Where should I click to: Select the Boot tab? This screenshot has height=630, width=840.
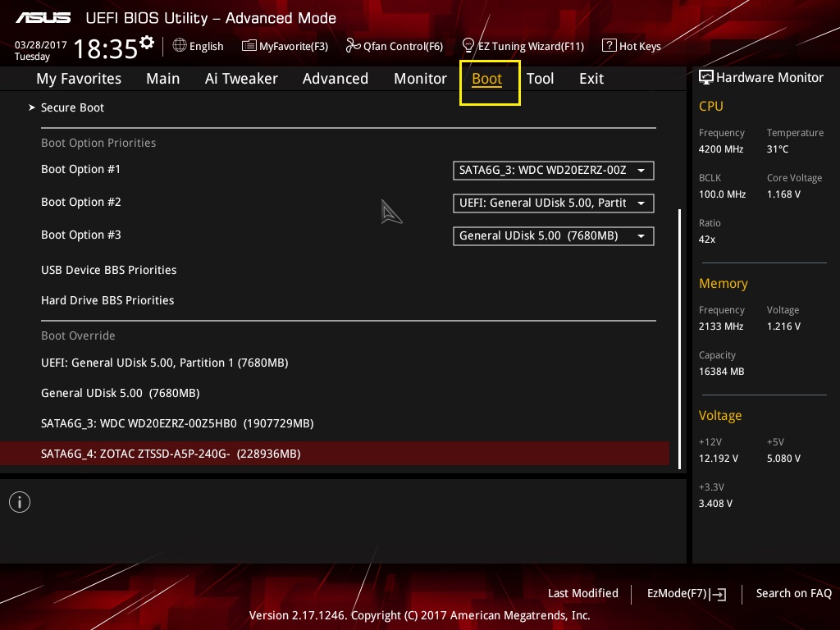[487, 79]
